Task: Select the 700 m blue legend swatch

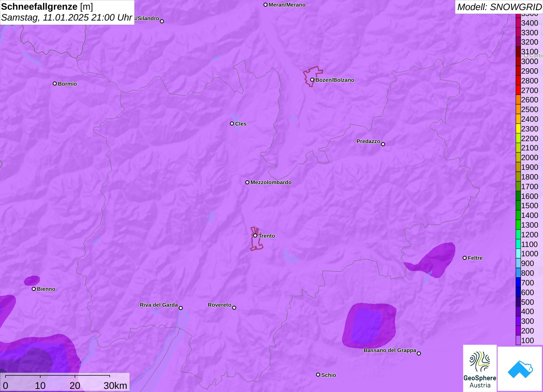Action: (518, 283)
